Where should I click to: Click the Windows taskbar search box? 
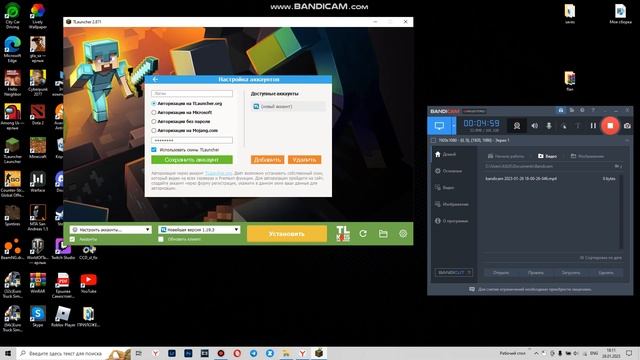pos(73,353)
